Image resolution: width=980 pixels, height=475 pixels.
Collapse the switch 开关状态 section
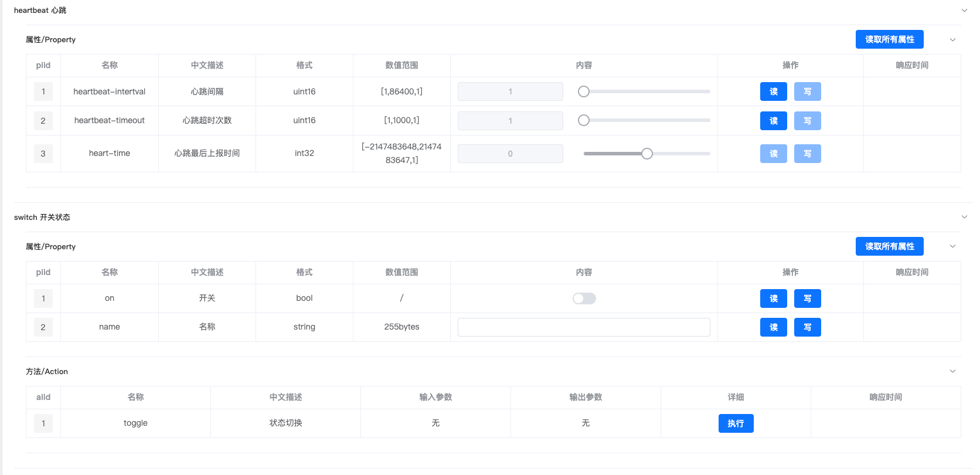point(964,217)
